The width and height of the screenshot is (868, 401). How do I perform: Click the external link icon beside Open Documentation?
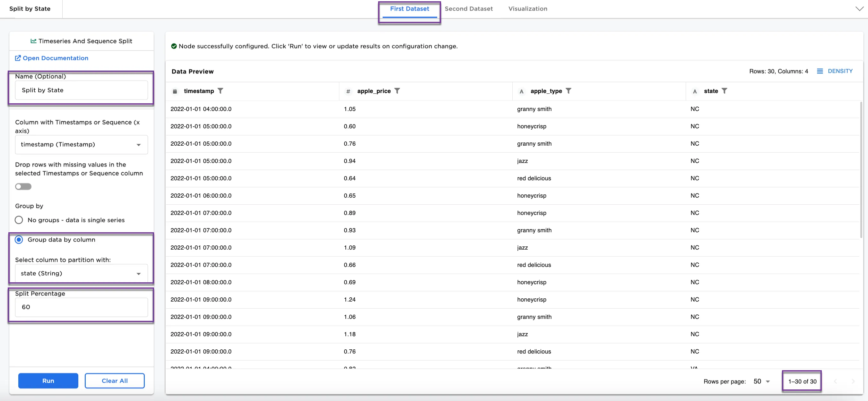point(18,58)
